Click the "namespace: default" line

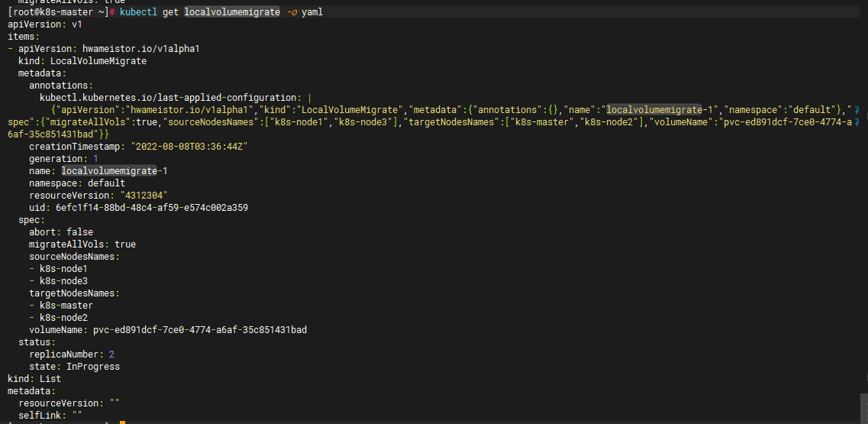tap(77, 183)
